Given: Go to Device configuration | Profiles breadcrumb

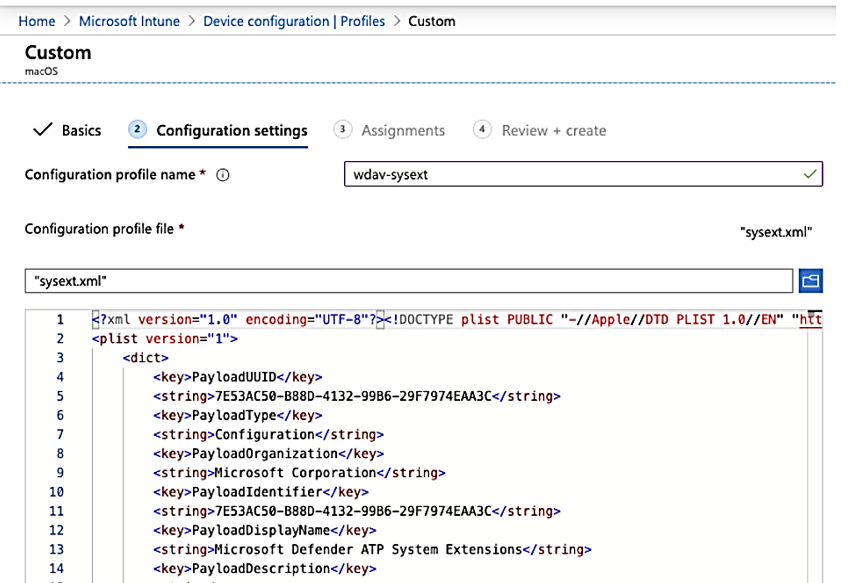Looking at the screenshot, I should (294, 21).
